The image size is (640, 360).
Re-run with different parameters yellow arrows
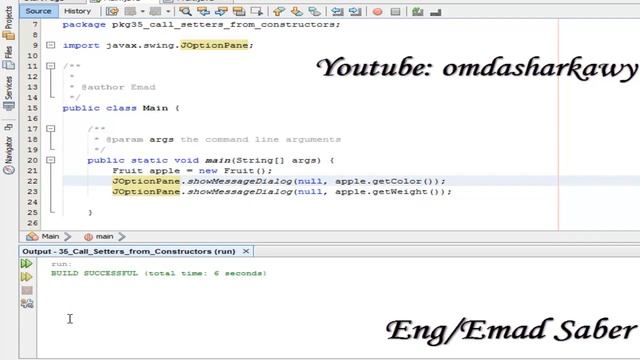click(x=26, y=277)
